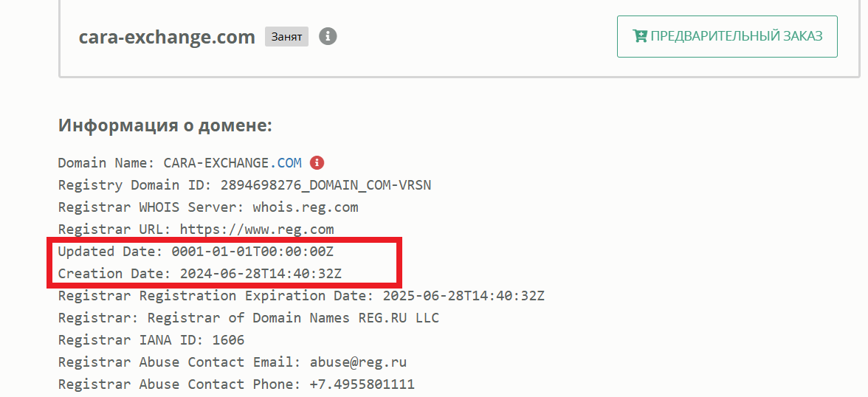Select the Updated Date 0001-01-01 value

coord(252,252)
